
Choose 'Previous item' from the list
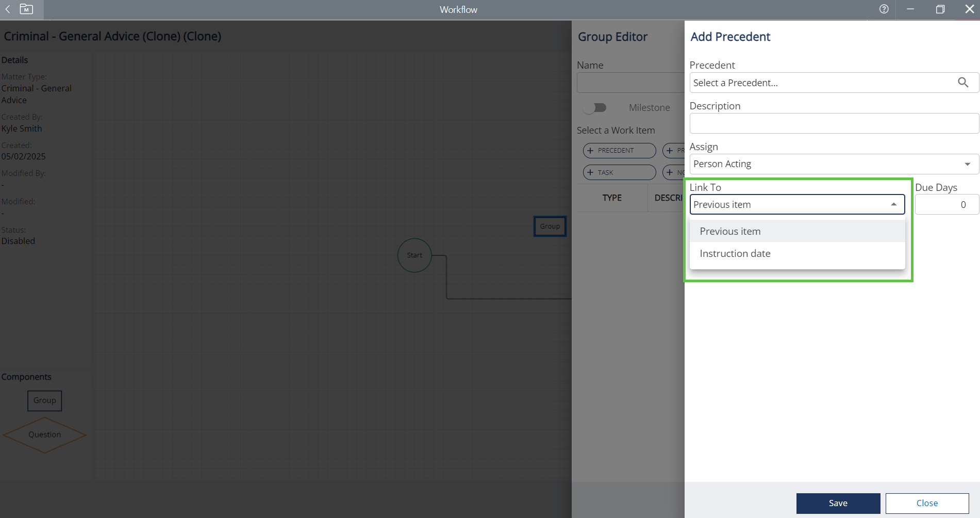[x=730, y=232]
